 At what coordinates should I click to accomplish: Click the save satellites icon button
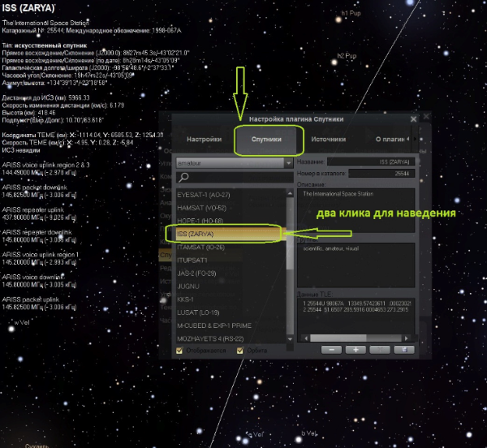pos(404,350)
